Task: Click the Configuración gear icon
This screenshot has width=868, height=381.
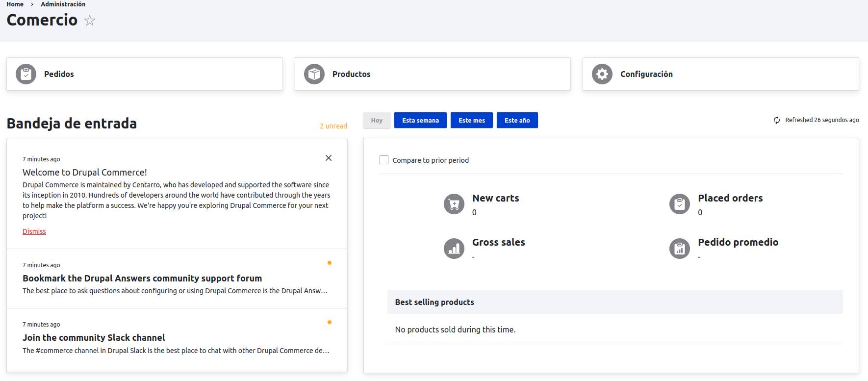Action: pyautogui.click(x=602, y=74)
